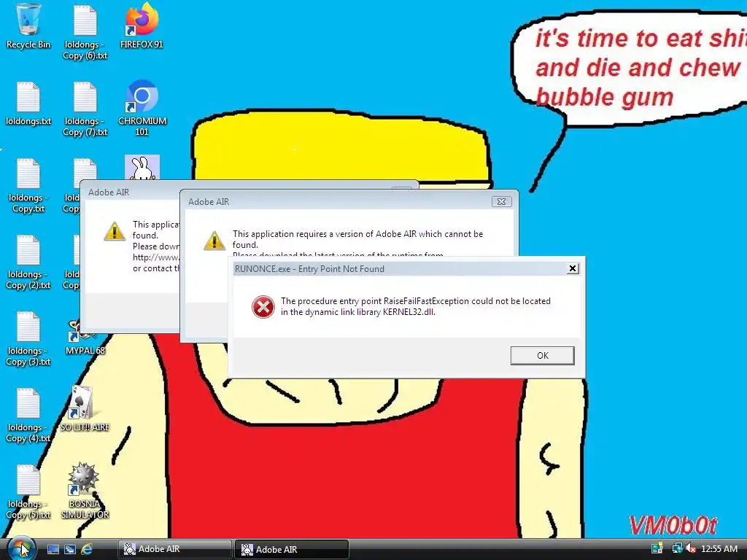The height and width of the screenshot is (560, 747).
Task: Select loldongs - Copy (4).txt desktop file
Action: tap(28, 416)
